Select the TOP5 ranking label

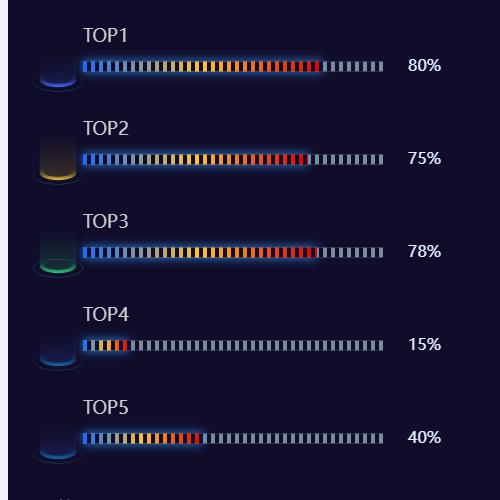click(106, 407)
